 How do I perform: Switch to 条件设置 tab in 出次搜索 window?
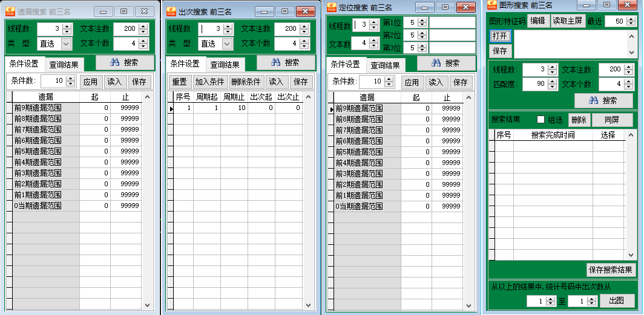coord(185,63)
